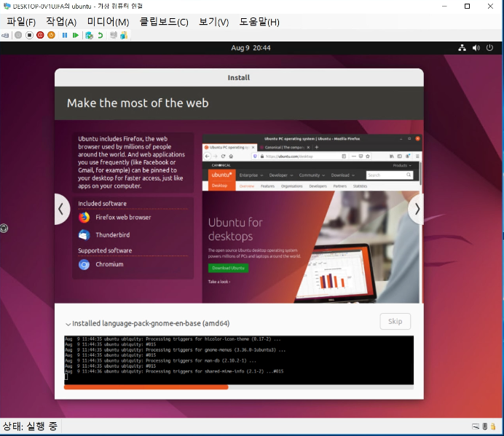Click the greyed-out enhanced session toolbar icon
The image size is (504, 436).
113,35
